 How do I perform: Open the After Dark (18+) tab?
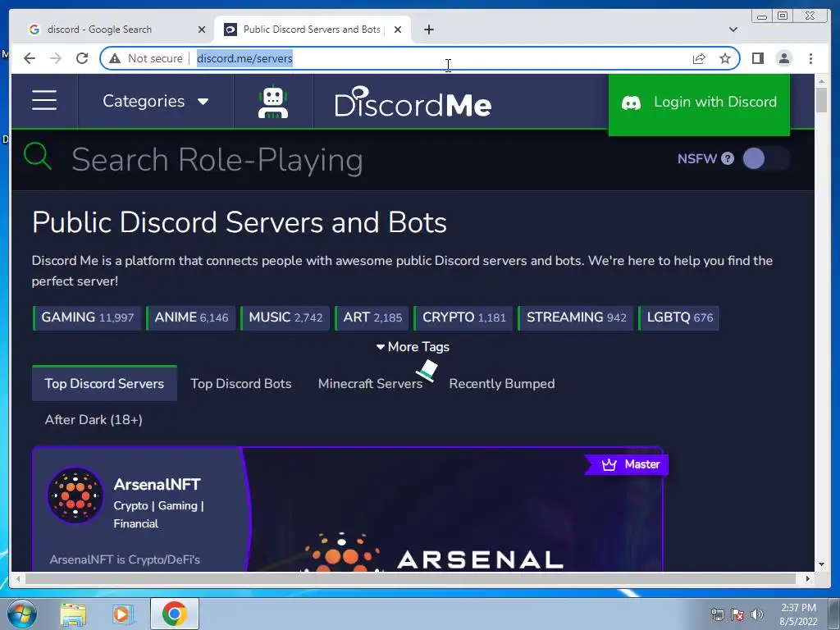94,419
